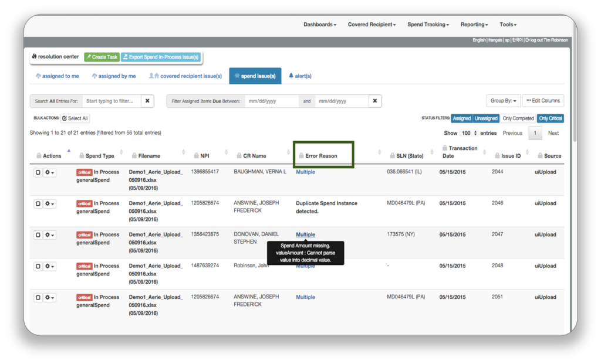
Task: Click the lock icon beside Error Reason header
Action: (x=301, y=156)
